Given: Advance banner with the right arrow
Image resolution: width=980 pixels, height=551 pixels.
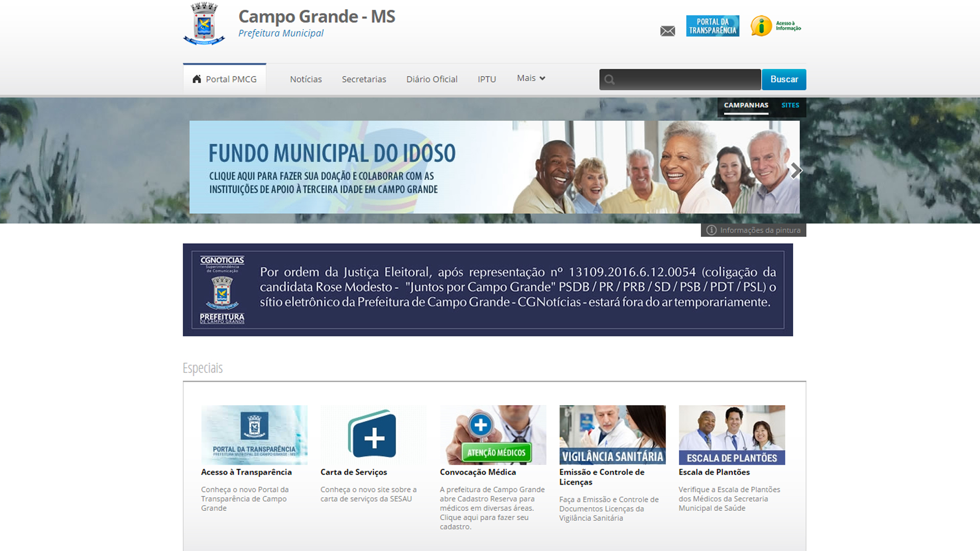Looking at the screenshot, I should click(x=796, y=171).
